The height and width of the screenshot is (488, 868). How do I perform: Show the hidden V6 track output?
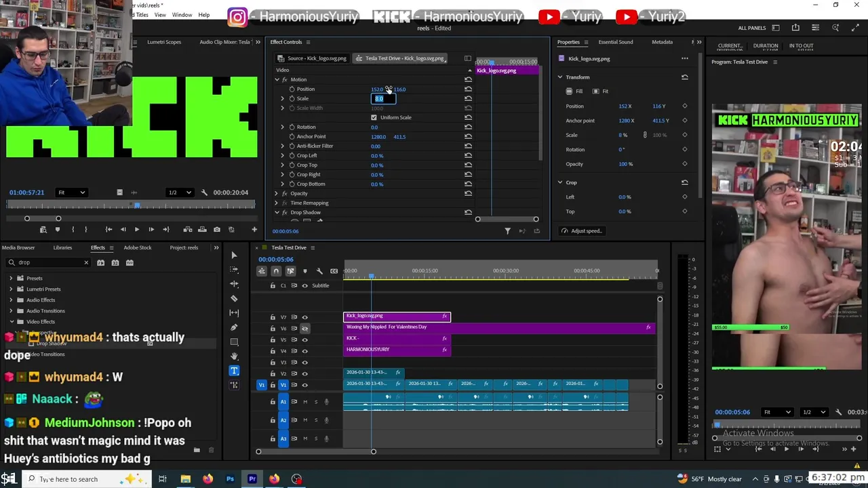(304, 328)
